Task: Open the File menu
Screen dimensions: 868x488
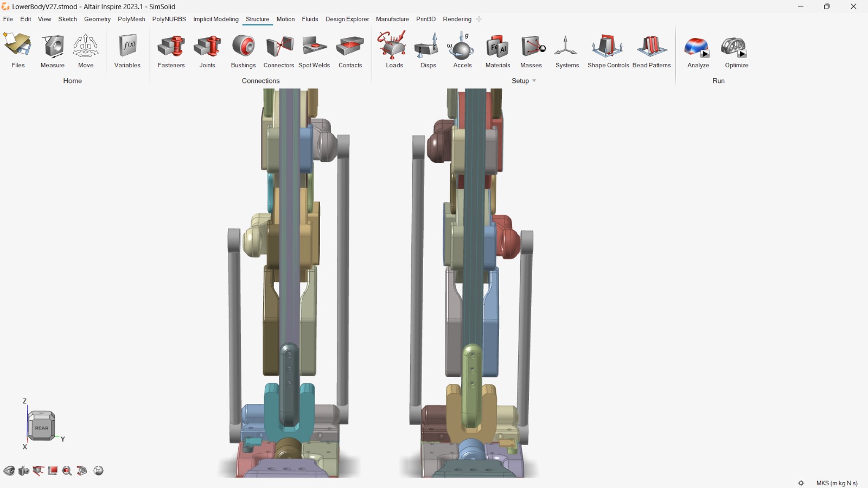Action: 8,19
